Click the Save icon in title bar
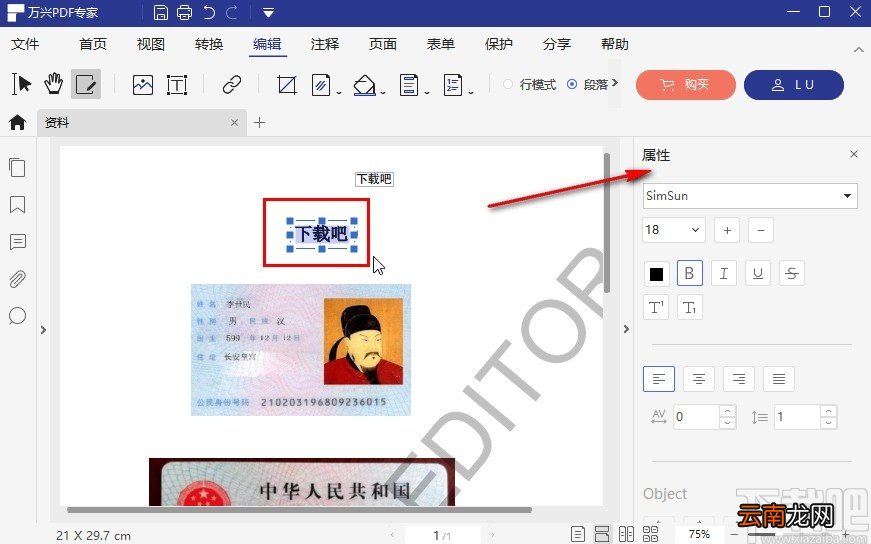 point(161,12)
